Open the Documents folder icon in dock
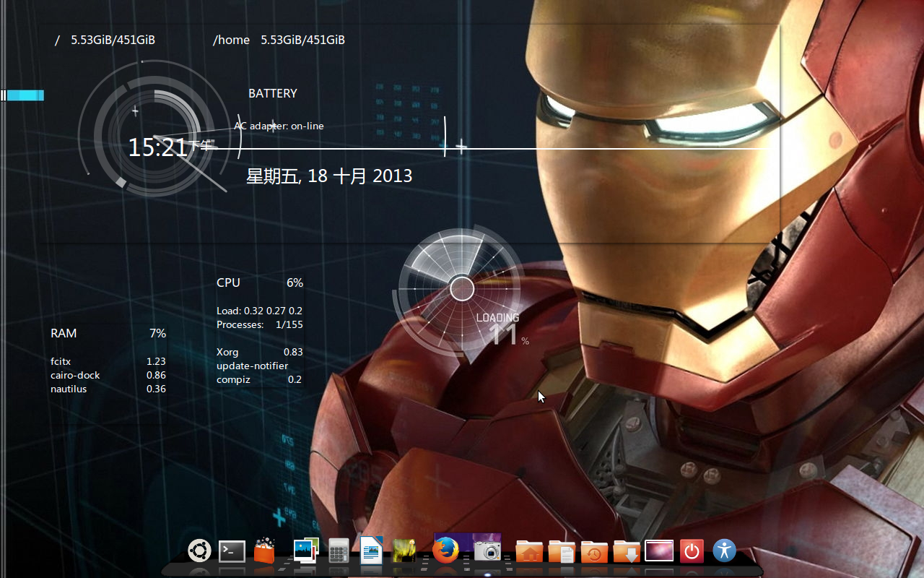 (x=562, y=551)
